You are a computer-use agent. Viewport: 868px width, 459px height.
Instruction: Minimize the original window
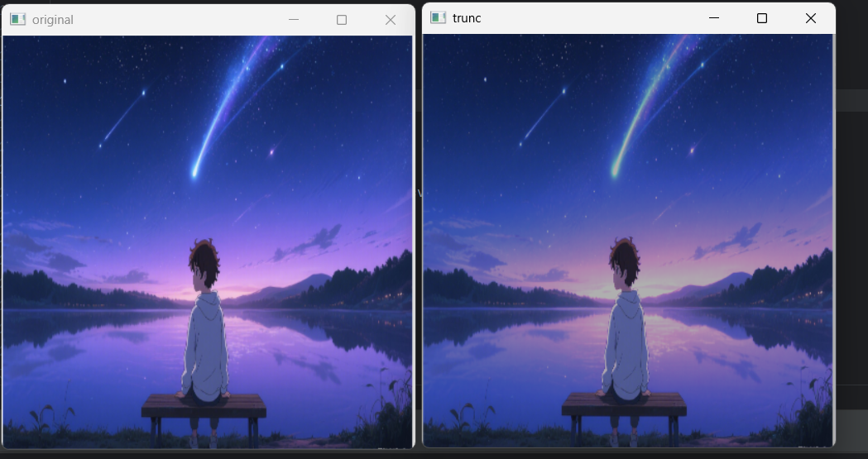click(x=294, y=19)
